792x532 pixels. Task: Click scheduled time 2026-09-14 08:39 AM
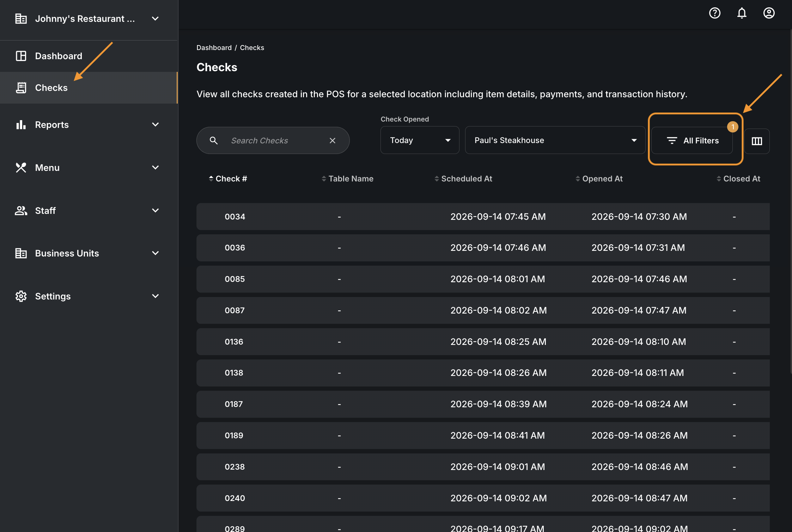[498, 404]
